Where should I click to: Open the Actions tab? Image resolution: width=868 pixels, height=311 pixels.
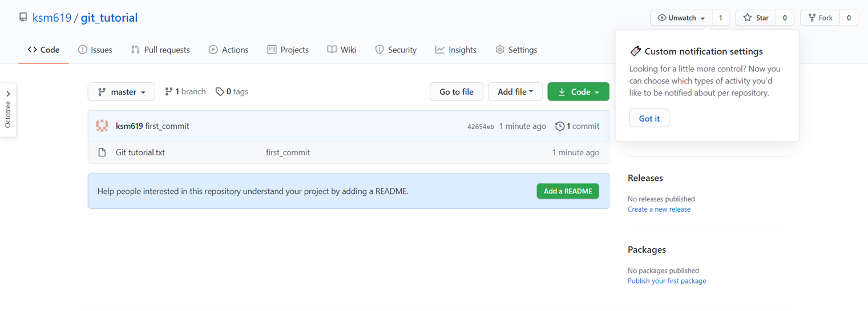(x=228, y=50)
